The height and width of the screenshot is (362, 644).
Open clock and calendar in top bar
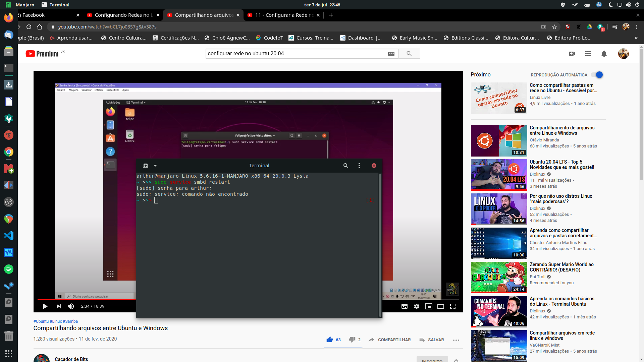[x=322, y=5]
